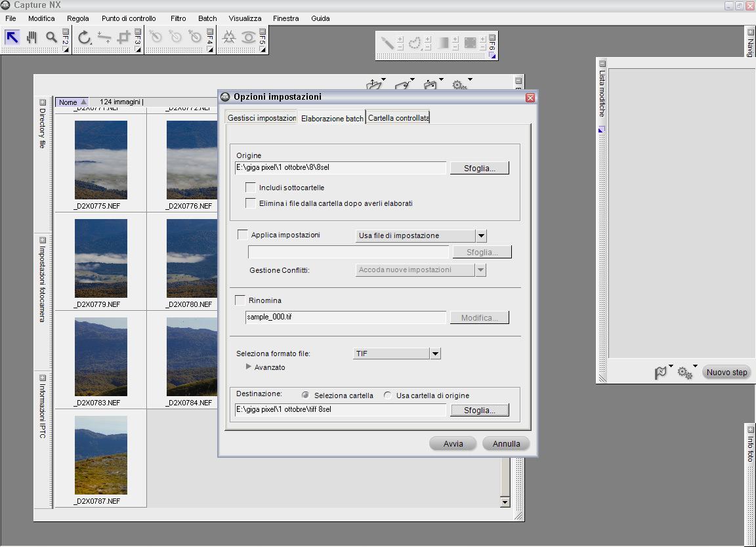Select the red-eye reduction tool
The height and width of the screenshot is (547, 756).
pos(248,37)
